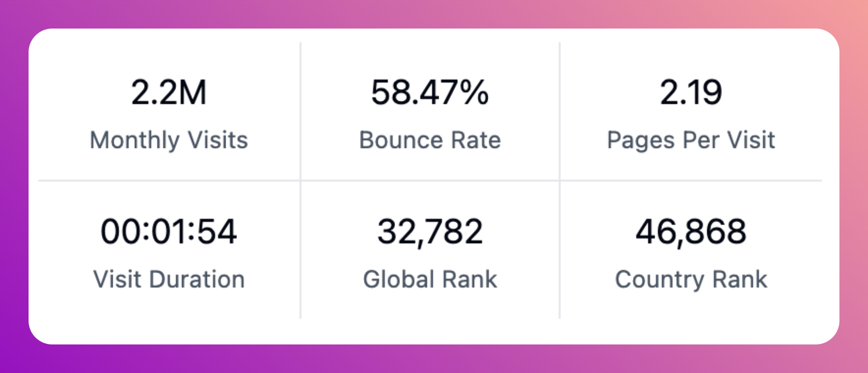Viewport: 868px width, 373px height.
Task: Click the percent sign in 58.47%
Action: pyautogui.click(x=474, y=92)
